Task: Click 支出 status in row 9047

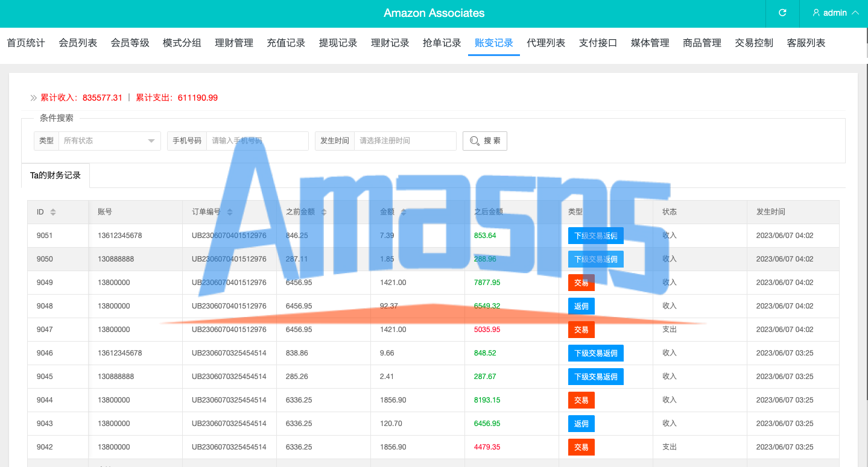Action: point(670,330)
